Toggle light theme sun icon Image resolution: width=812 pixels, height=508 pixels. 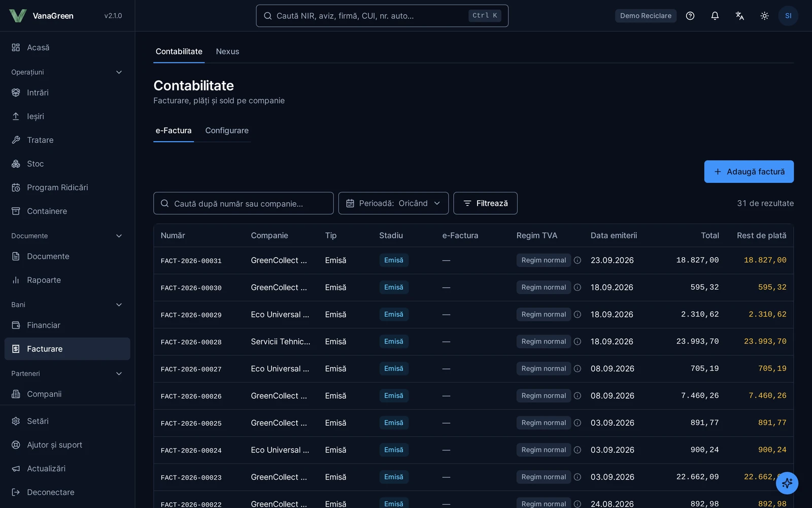[765, 16]
